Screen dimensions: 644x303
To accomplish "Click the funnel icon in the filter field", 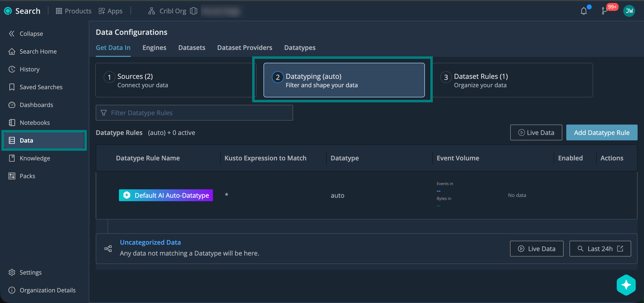I will click(103, 113).
